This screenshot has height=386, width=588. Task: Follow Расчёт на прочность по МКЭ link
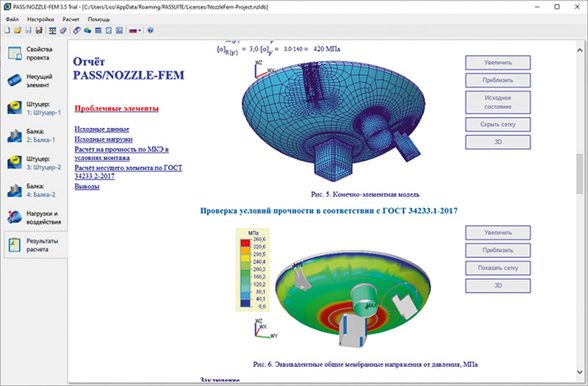[x=121, y=154]
